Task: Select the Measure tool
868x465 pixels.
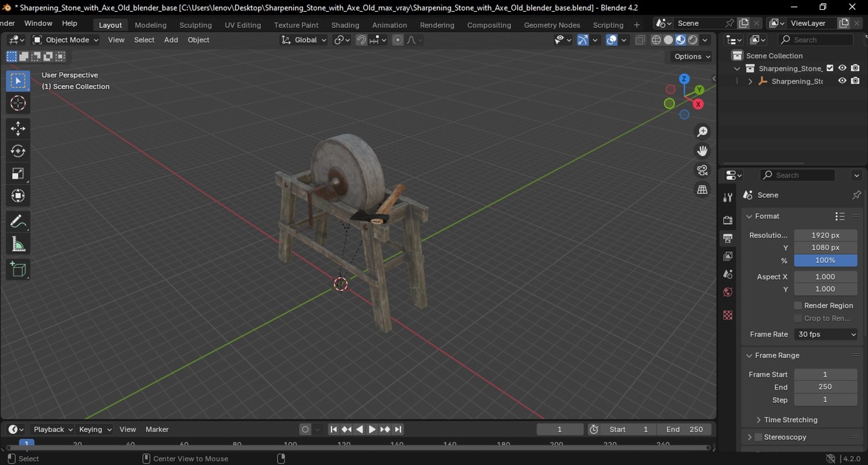Action: tap(18, 244)
